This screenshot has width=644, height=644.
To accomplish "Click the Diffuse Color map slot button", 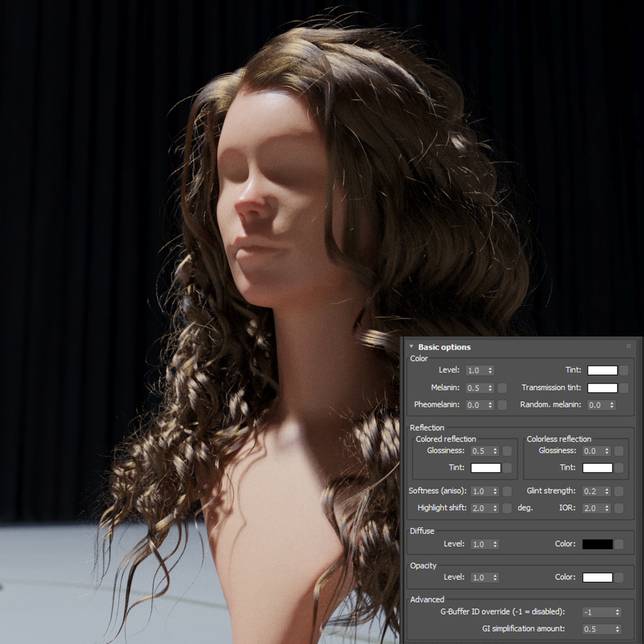I will (x=619, y=544).
